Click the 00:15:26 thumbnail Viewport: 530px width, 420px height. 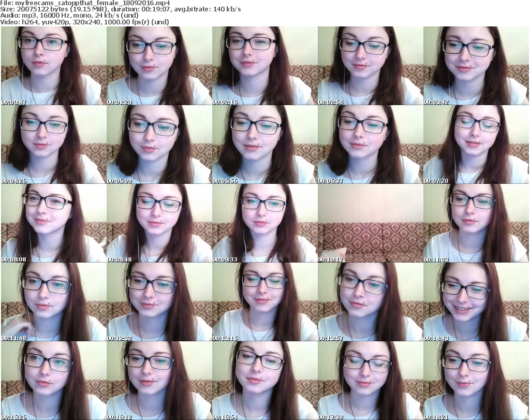tap(53, 381)
